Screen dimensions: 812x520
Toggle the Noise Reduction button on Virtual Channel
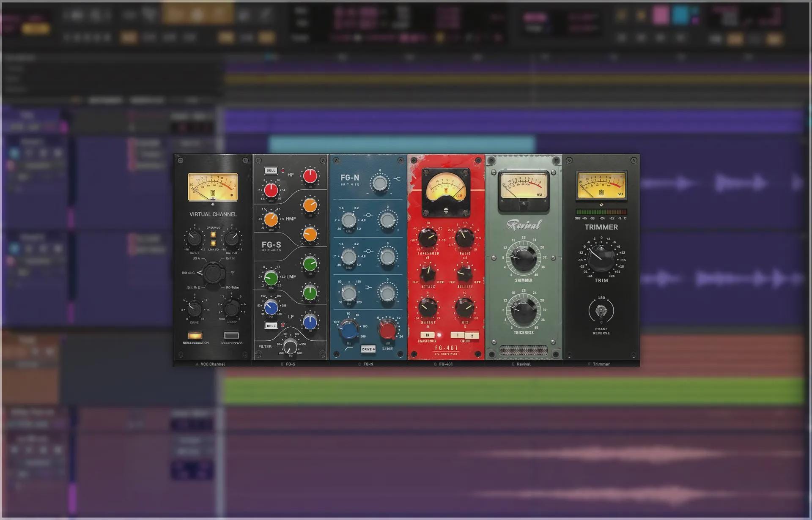195,336
